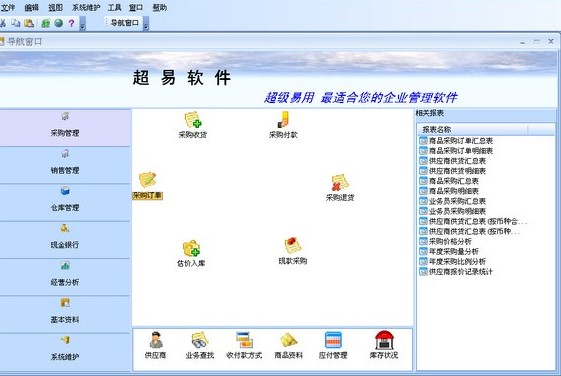Viewport: 561px width, 376px height.
Task: Open the 库存状况 warehouse icon
Action: [x=384, y=345]
